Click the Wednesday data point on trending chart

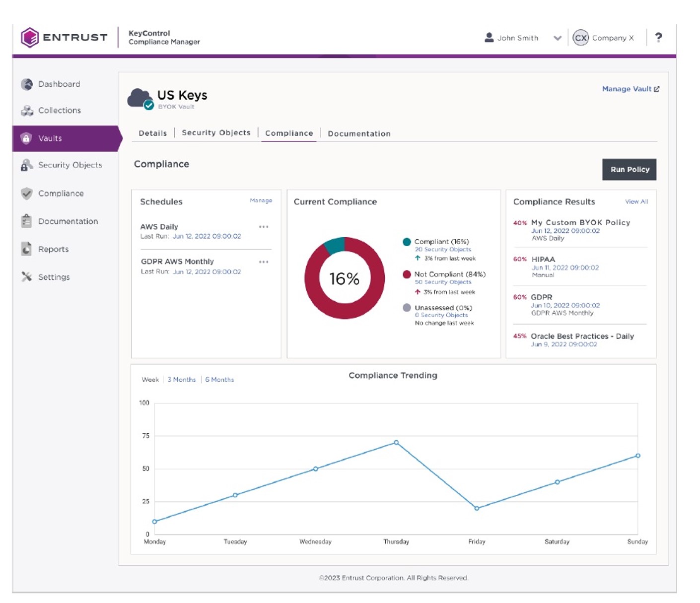315,469
